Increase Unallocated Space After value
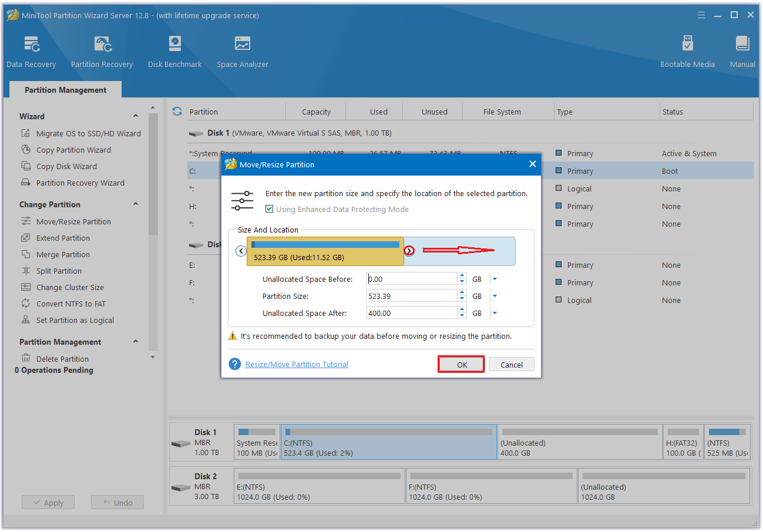The image size is (763, 532). coord(462,310)
